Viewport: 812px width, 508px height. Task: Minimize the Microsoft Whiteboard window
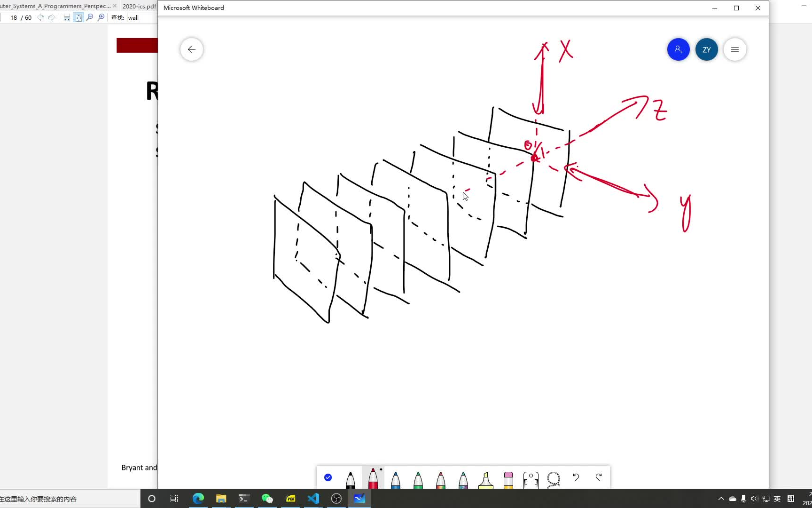click(715, 8)
